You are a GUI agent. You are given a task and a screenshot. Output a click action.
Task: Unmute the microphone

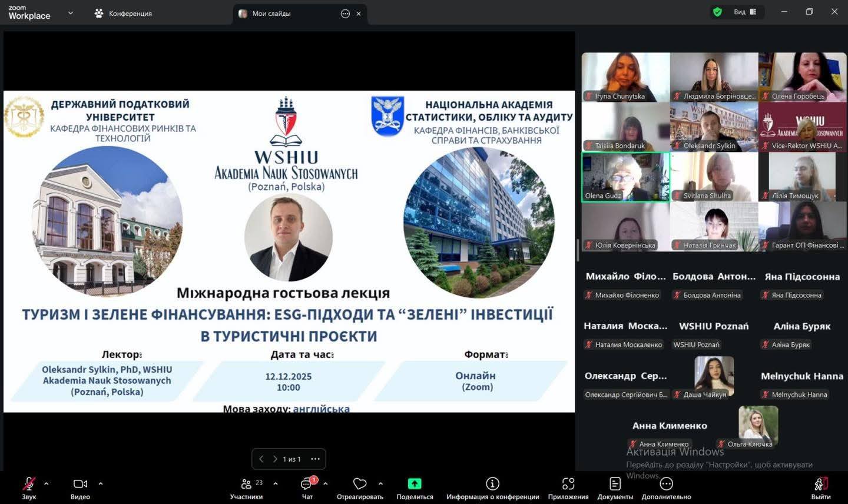29,484
